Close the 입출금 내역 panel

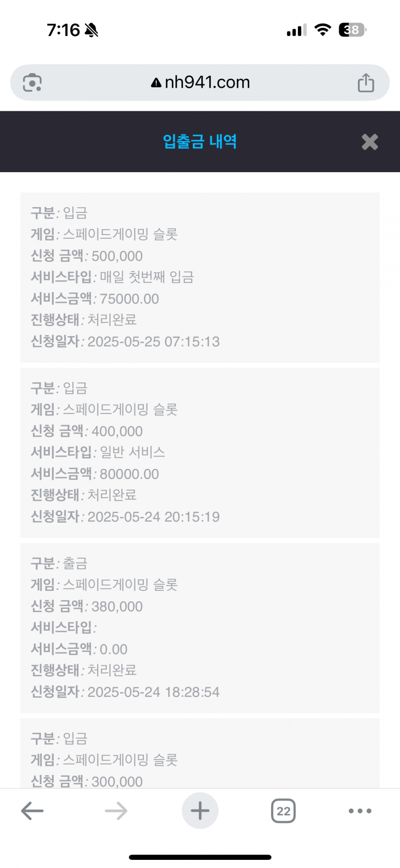(370, 142)
